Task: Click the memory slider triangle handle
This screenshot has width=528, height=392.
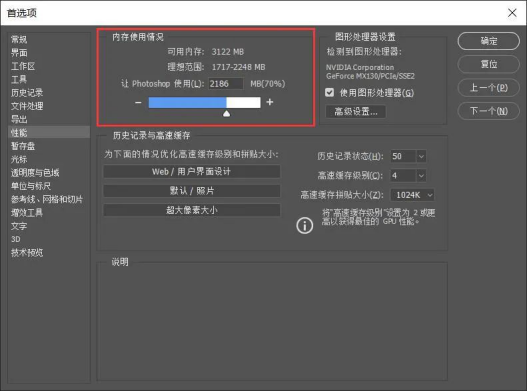Action: click(227, 113)
